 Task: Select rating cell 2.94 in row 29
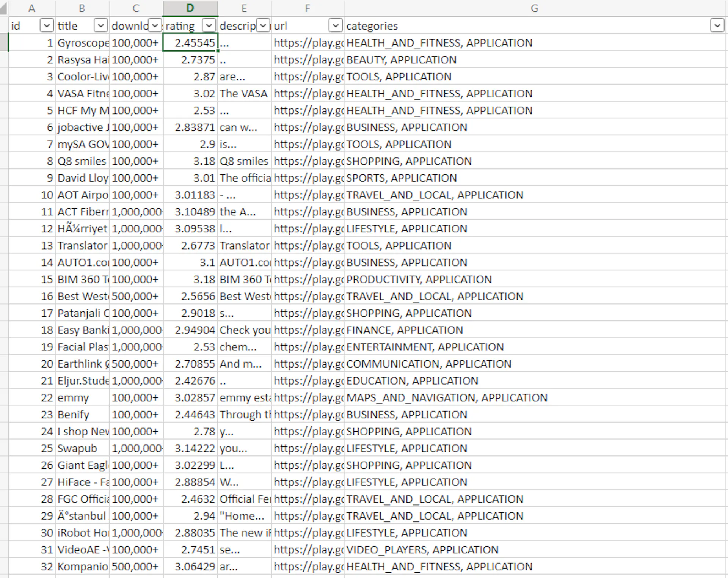point(190,516)
